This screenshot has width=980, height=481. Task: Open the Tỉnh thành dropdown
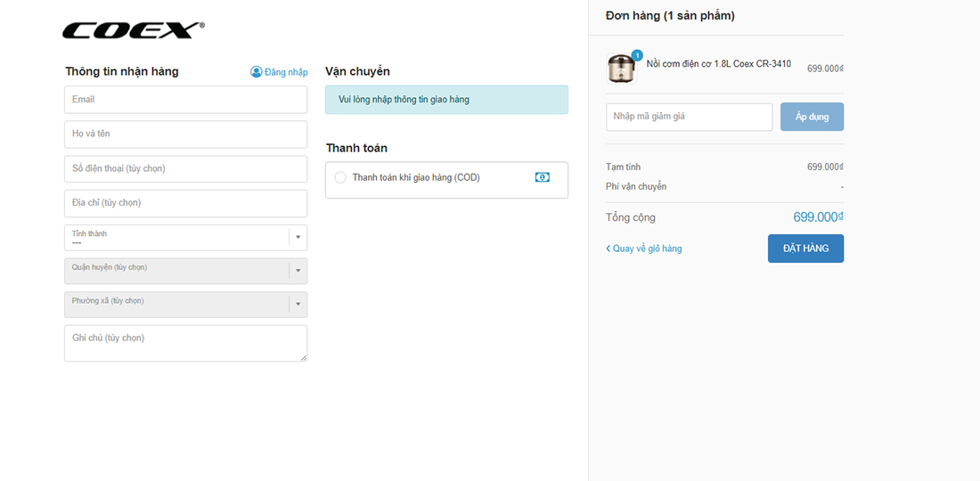185,238
